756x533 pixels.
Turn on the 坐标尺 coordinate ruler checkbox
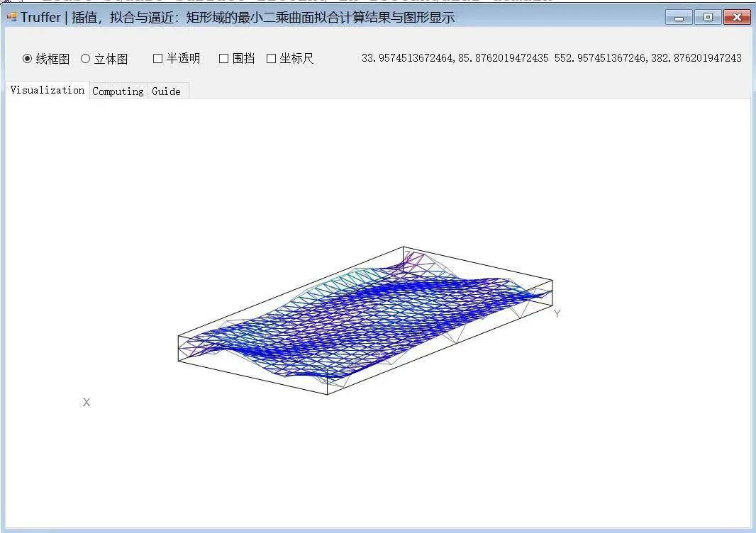(271, 59)
